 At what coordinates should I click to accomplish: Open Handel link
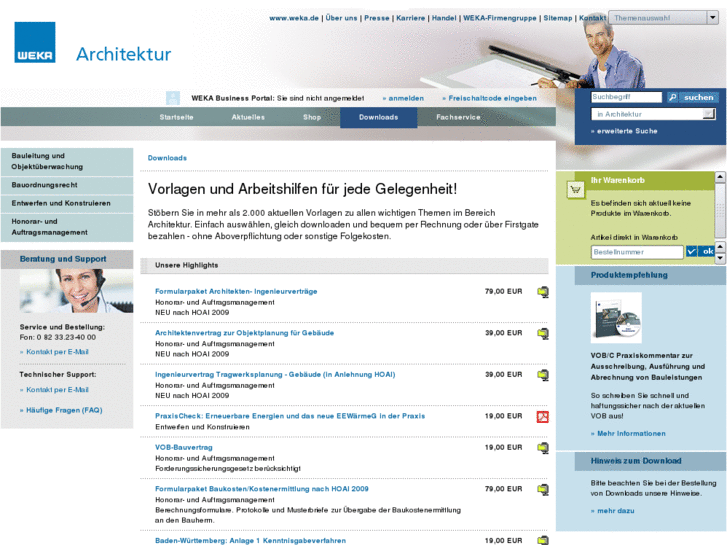pos(444,18)
